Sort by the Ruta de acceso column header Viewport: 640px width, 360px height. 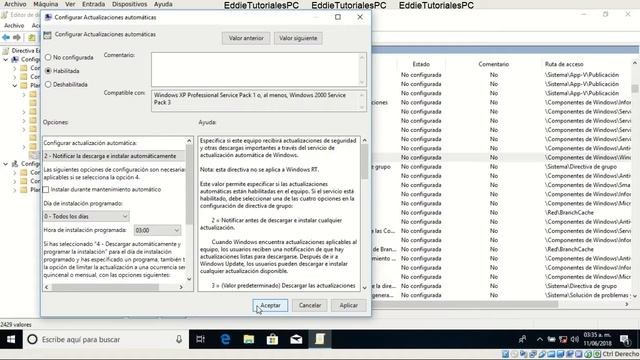click(564, 64)
